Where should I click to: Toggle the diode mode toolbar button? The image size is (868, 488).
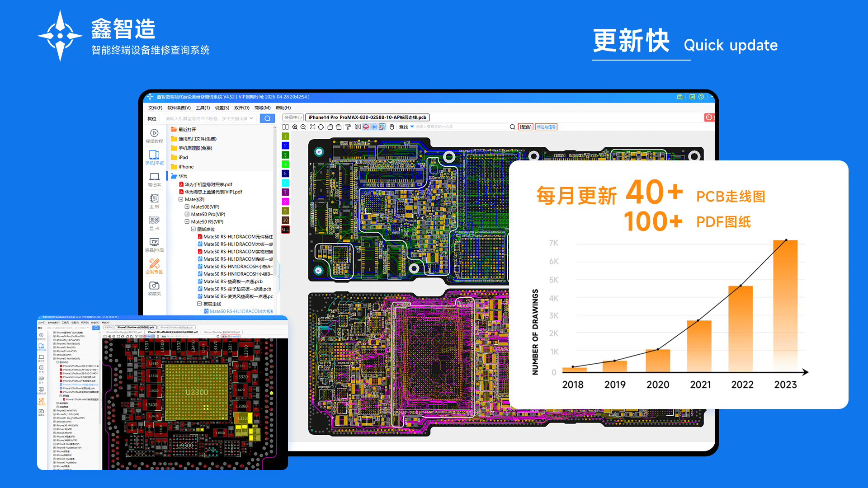(x=374, y=127)
